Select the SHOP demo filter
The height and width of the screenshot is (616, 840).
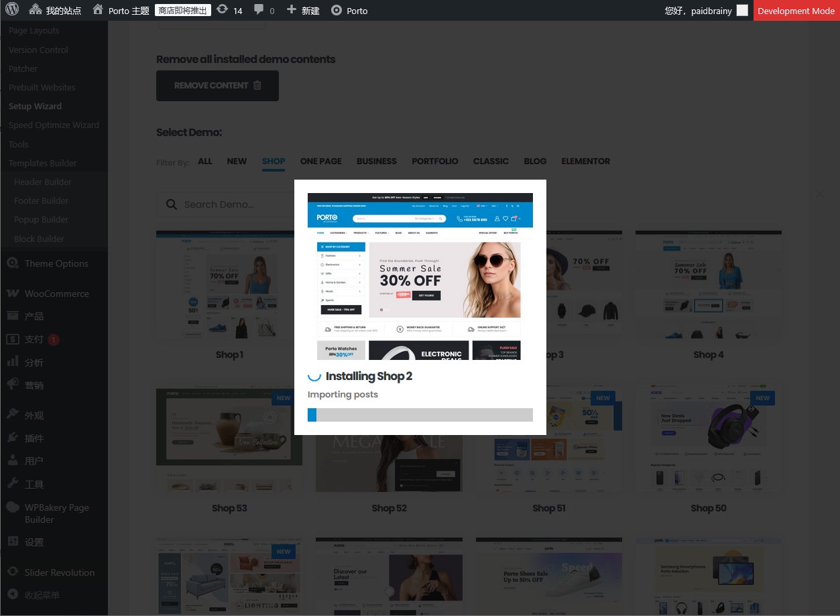(x=274, y=162)
